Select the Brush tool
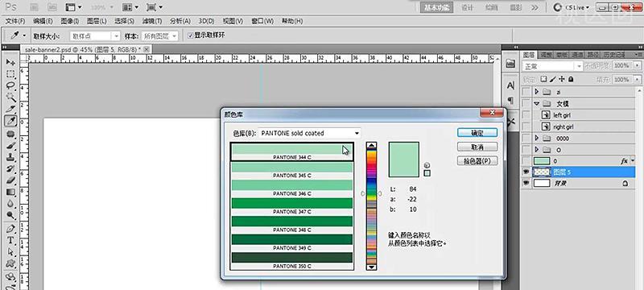644x290 pixels. pyautogui.click(x=10, y=146)
